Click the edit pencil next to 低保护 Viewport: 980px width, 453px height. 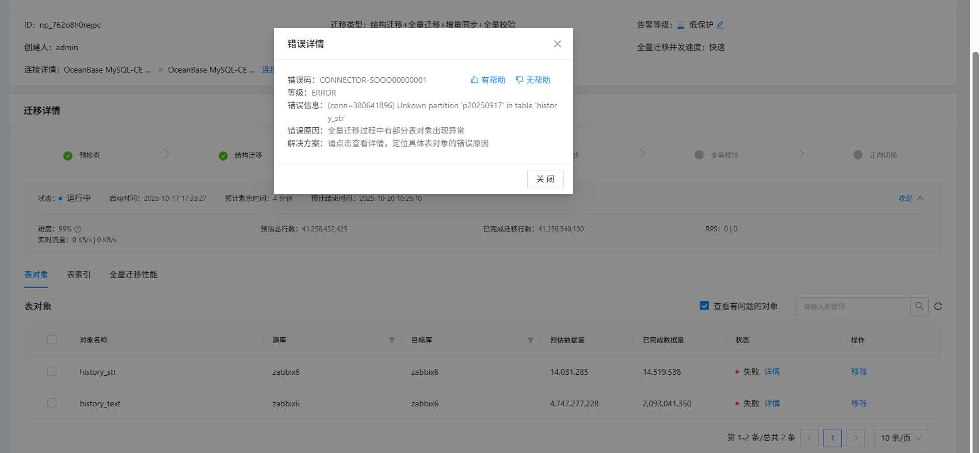(x=720, y=25)
